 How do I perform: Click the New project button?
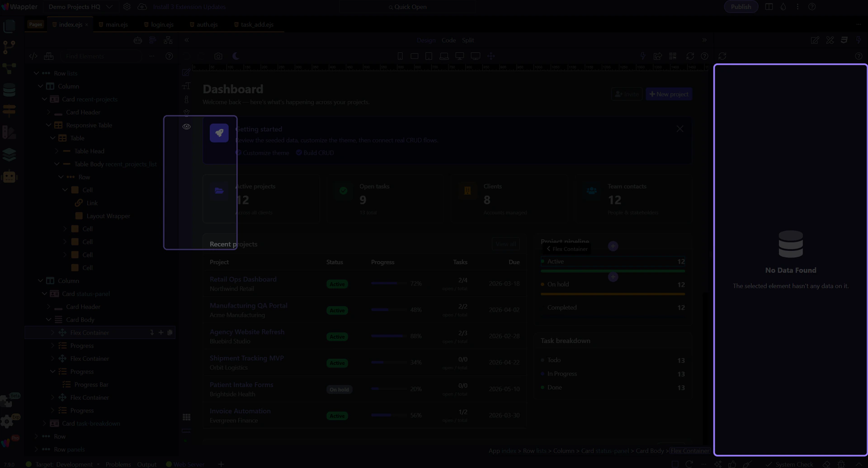pos(669,94)
